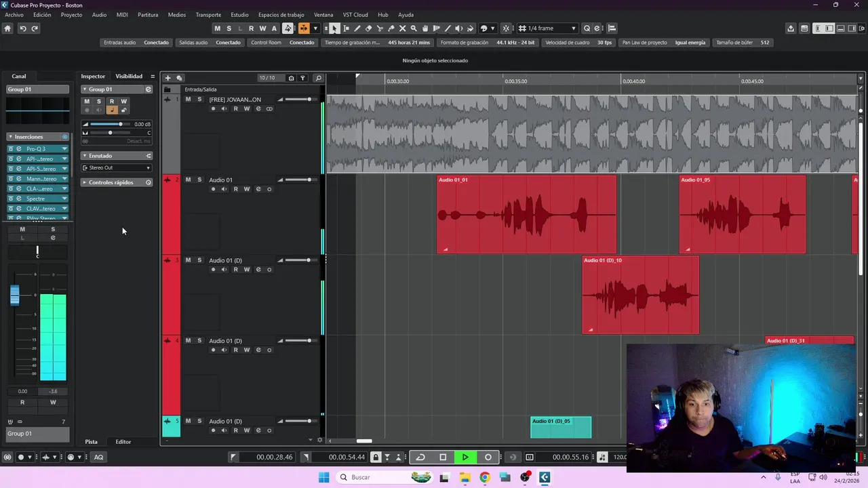The width and height of the screenshot is (868, 488).
Task: Collapse the Group 01 Inspector section
Action: (x=85, y=89)
